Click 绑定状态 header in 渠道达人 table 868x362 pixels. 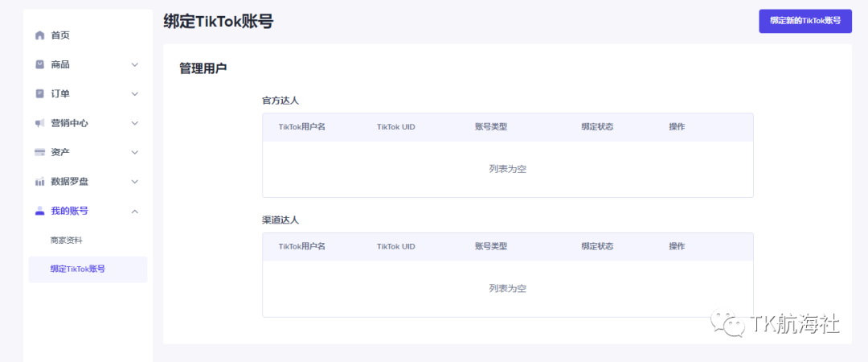597,246
